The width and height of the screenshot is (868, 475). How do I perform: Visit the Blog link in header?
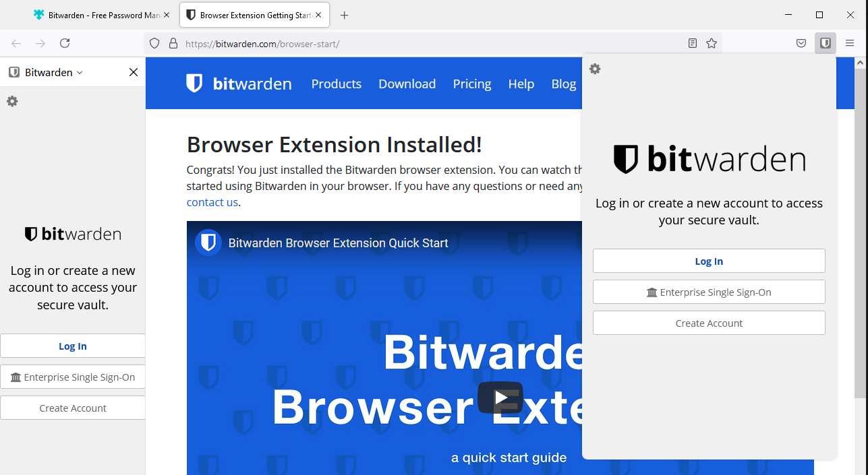pos(564,84)
